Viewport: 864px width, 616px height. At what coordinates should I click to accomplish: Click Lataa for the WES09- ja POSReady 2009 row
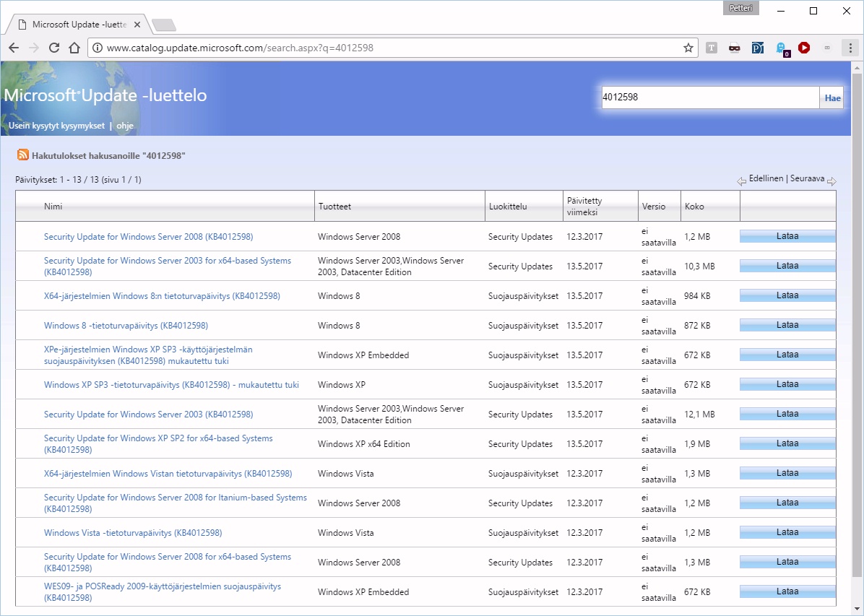pyautogui.click(x=787, y=591)
